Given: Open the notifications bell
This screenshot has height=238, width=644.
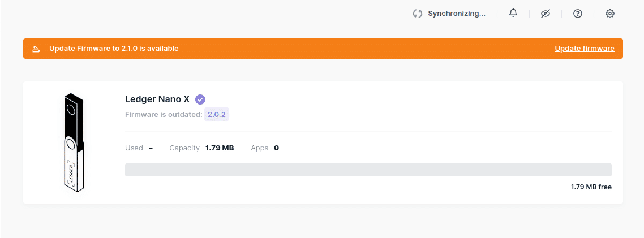Looking at the screenshot, I should click(513, 13).
